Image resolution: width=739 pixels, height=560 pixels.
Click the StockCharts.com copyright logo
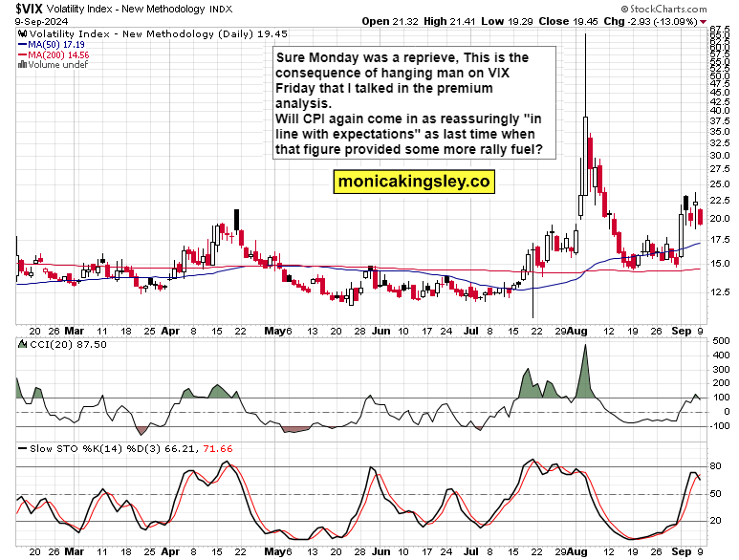pyautogui.click(x=663, y=9)
